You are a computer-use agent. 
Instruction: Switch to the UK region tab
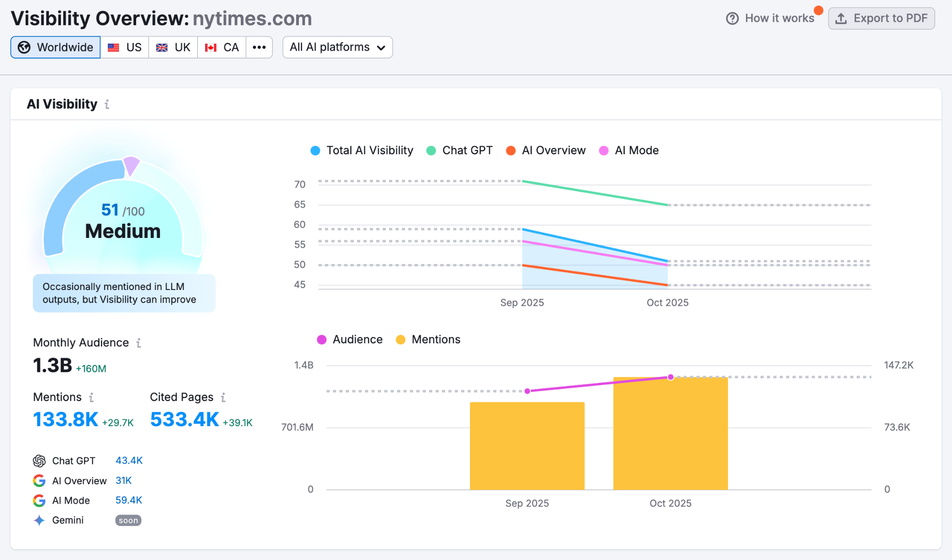172,47
